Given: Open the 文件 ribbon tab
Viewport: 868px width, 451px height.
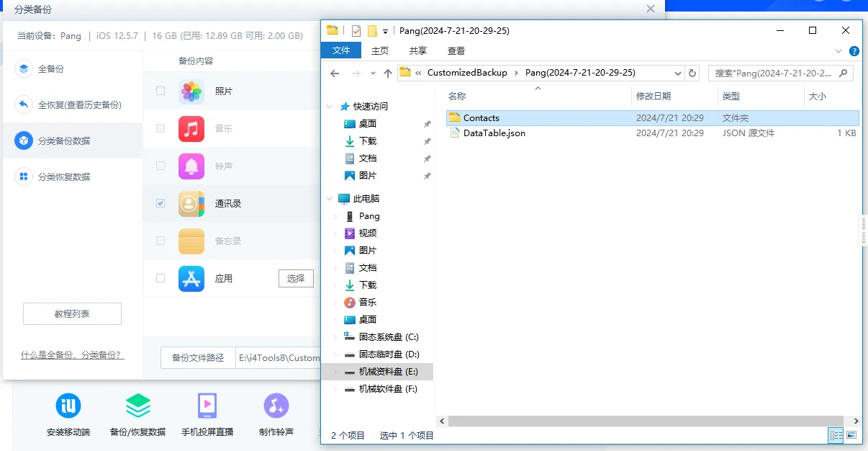Looking at the screenshot, I should coord(341,50).
